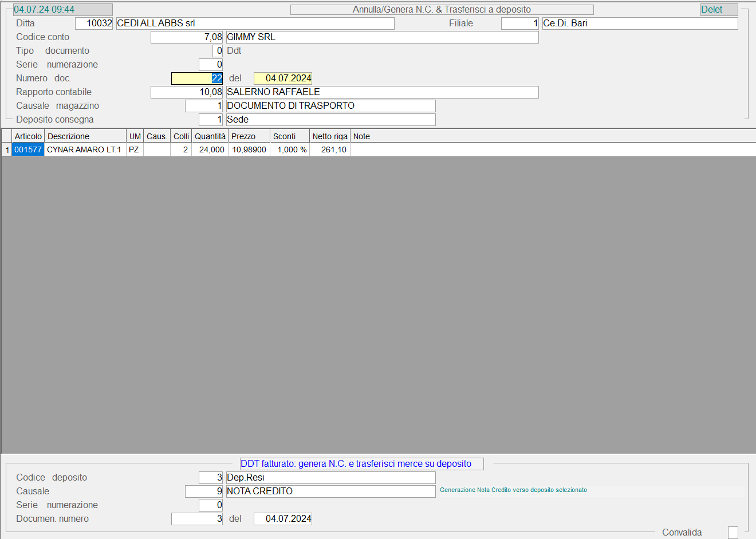Viewport: 756px width, 539px height.
Task: Click the Documen. numero field
Action: (x=197, y=519)
